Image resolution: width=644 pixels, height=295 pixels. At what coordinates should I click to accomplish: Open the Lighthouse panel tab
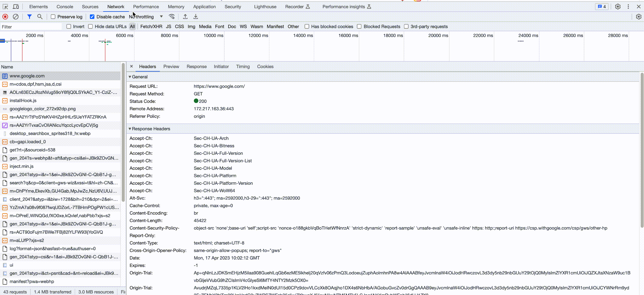(x=265, y=7)
